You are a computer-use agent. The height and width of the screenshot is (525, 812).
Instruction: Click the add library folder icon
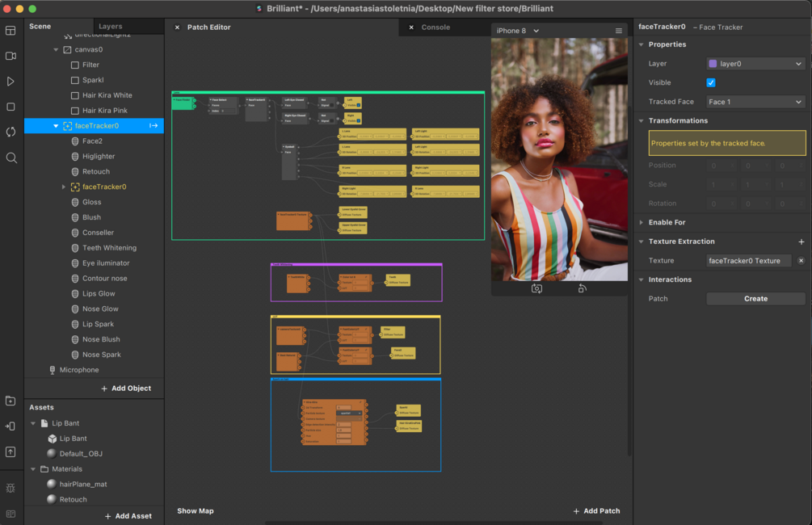pyautogui.click(x=11, y=401)
